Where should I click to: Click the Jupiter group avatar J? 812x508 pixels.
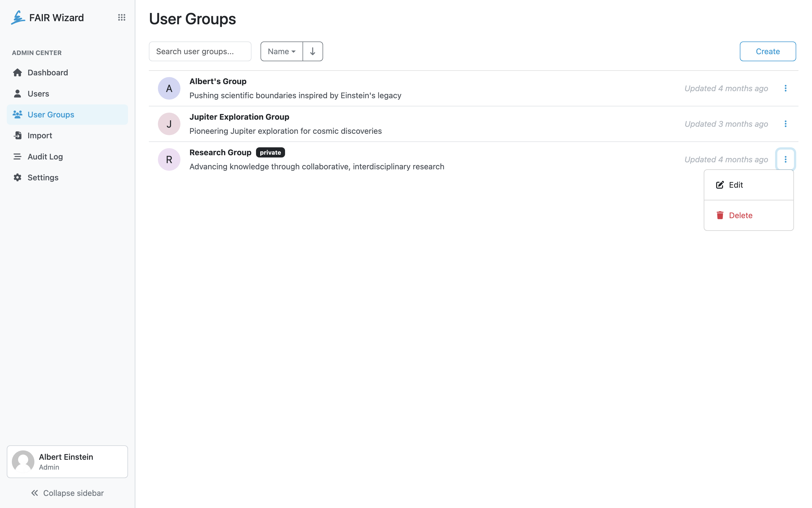tap(169, 124)
